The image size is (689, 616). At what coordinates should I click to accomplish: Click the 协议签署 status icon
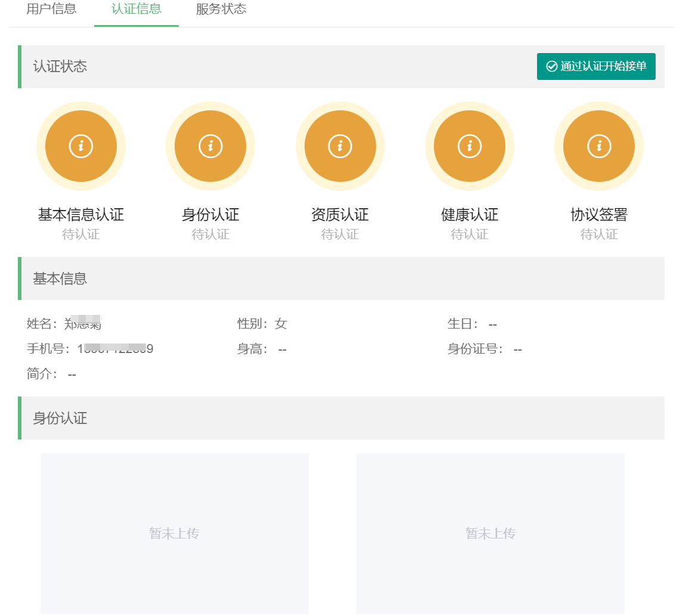pos(599,146)
